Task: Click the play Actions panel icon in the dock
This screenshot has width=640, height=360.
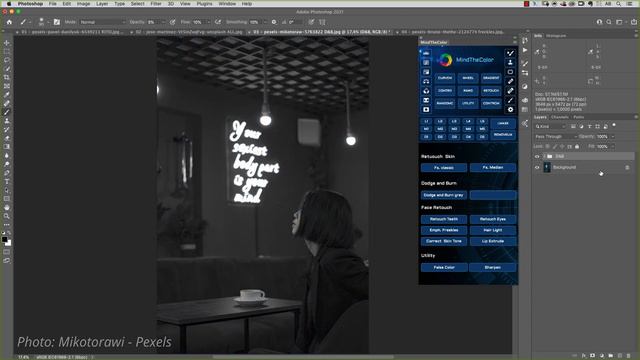Action: [525, 50]
